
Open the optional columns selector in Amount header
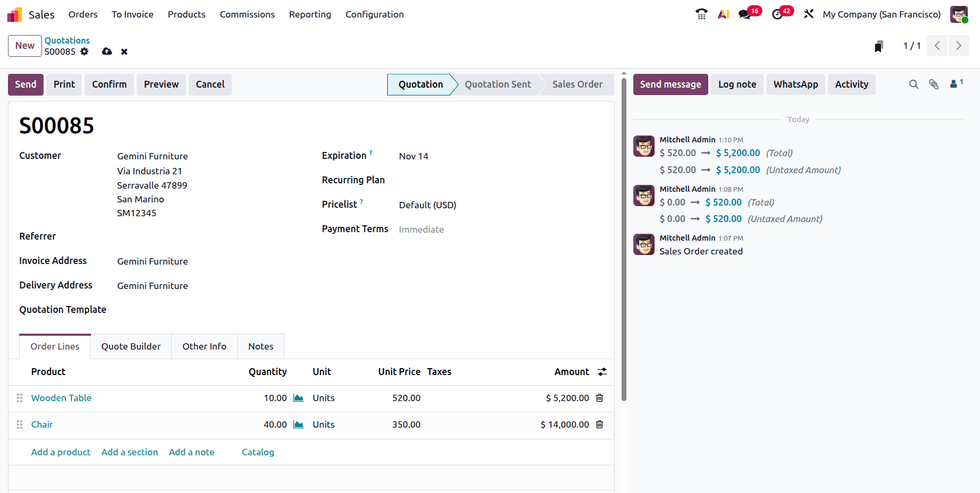(602, 372)
